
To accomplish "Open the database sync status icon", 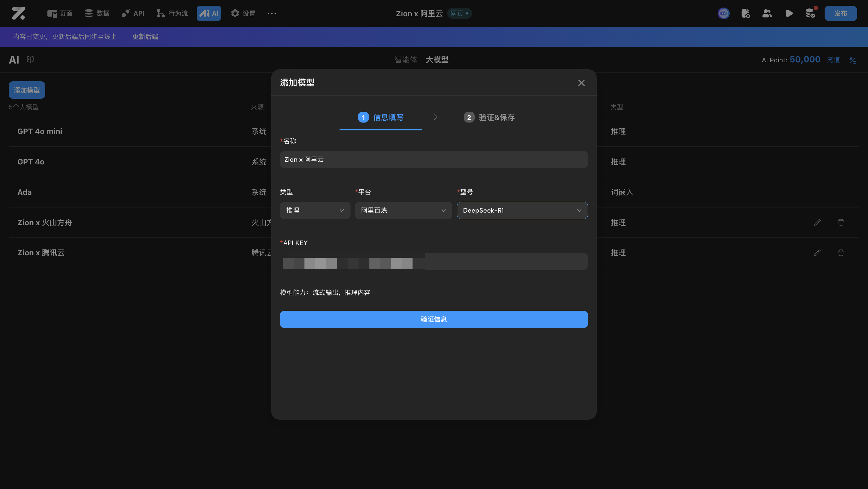I will click(810, 14).
